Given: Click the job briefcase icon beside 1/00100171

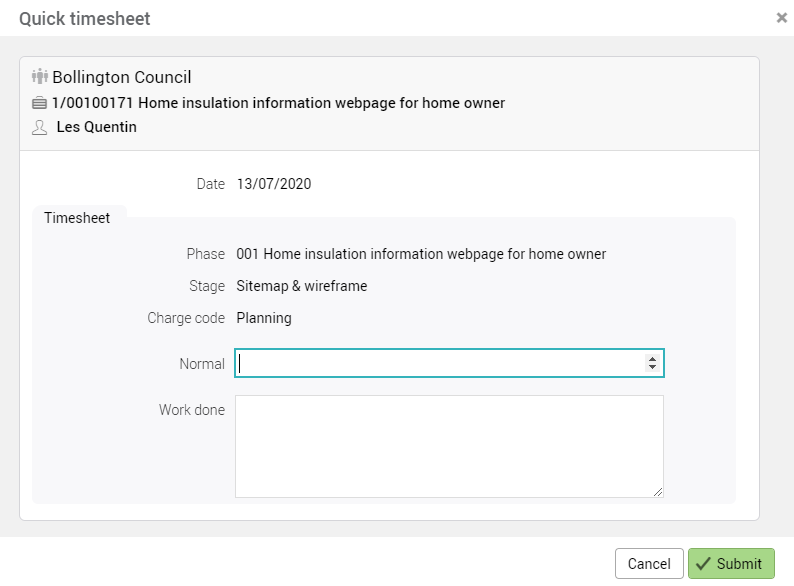Looking at the screenshot, I should [x=40, y=103].
